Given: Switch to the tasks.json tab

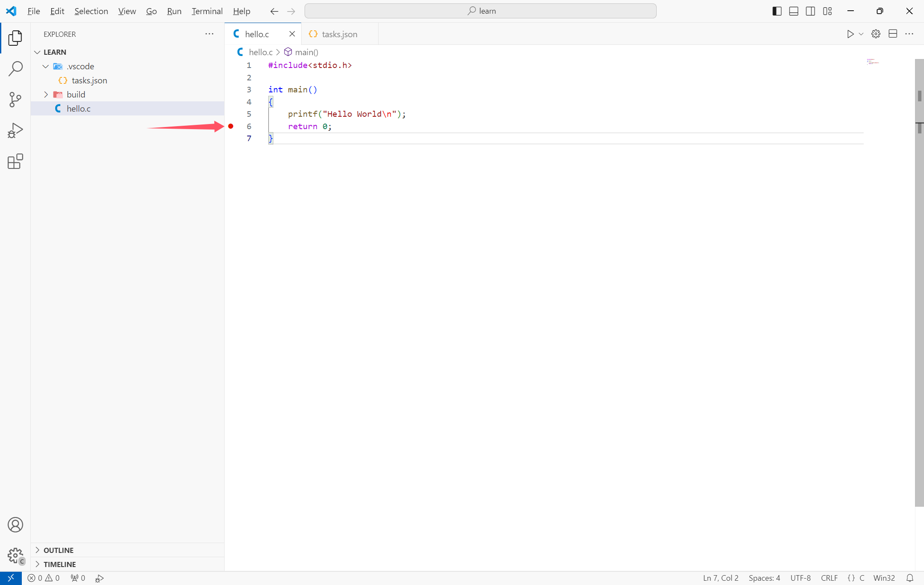Looking at the screenshot, I should pos(340,34).
